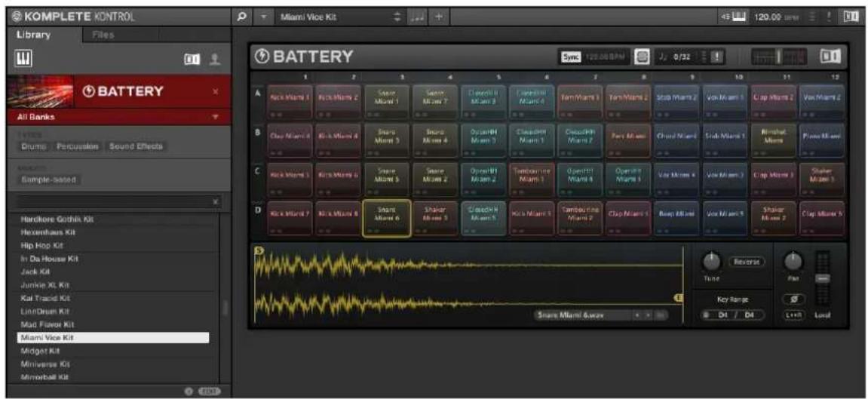868x399 pixels.
Task: Select the Snare Miami 6 pad
Action: pyautogui.click(x=386, y=218)
